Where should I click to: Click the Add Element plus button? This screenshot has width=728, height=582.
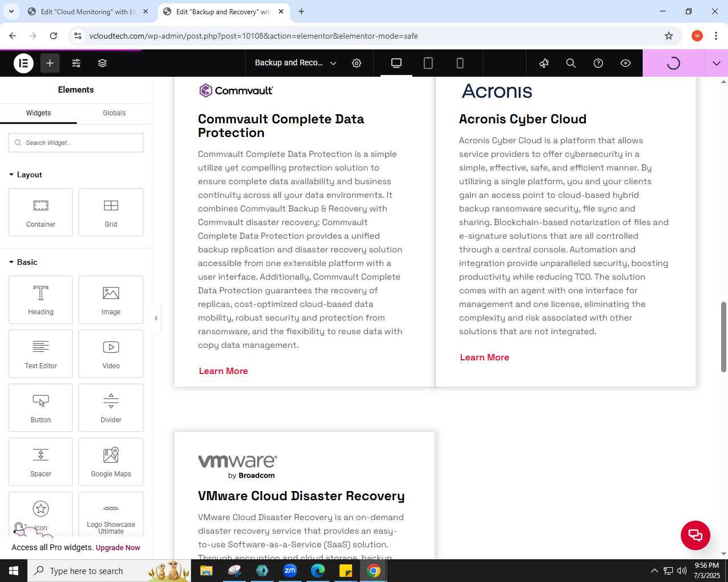(50, 63)
